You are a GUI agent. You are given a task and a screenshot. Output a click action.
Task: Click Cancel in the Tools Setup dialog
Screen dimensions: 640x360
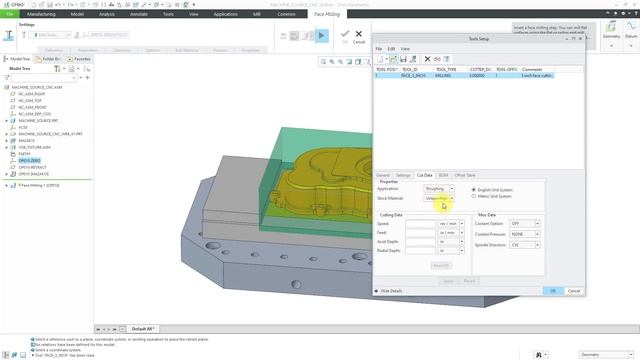(x=574, y=291)
